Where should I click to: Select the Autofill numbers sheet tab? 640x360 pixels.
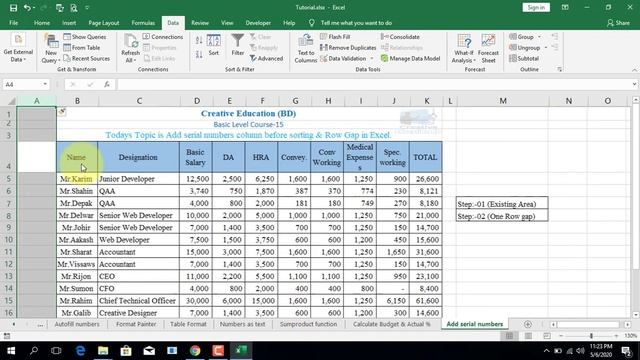pos(77,324)
